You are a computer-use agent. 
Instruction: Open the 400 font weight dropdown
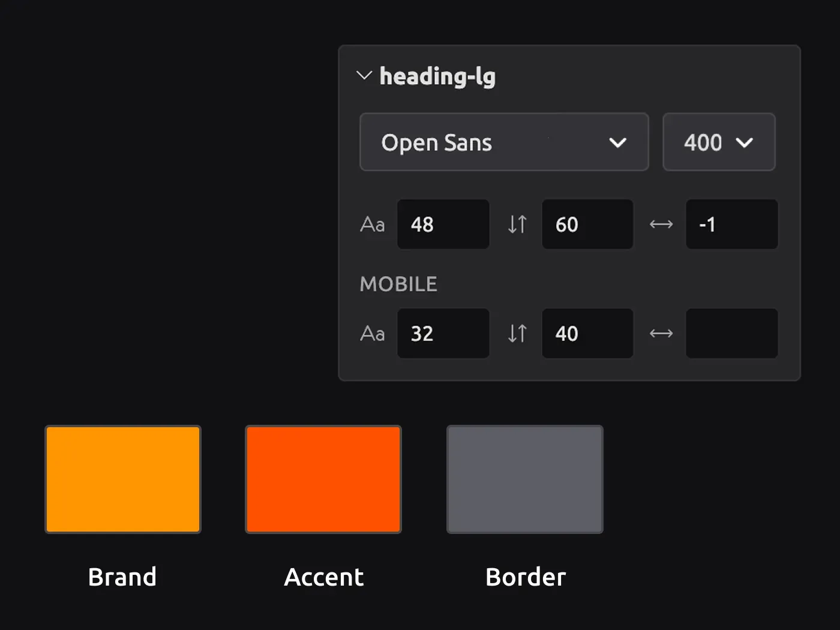718,142
